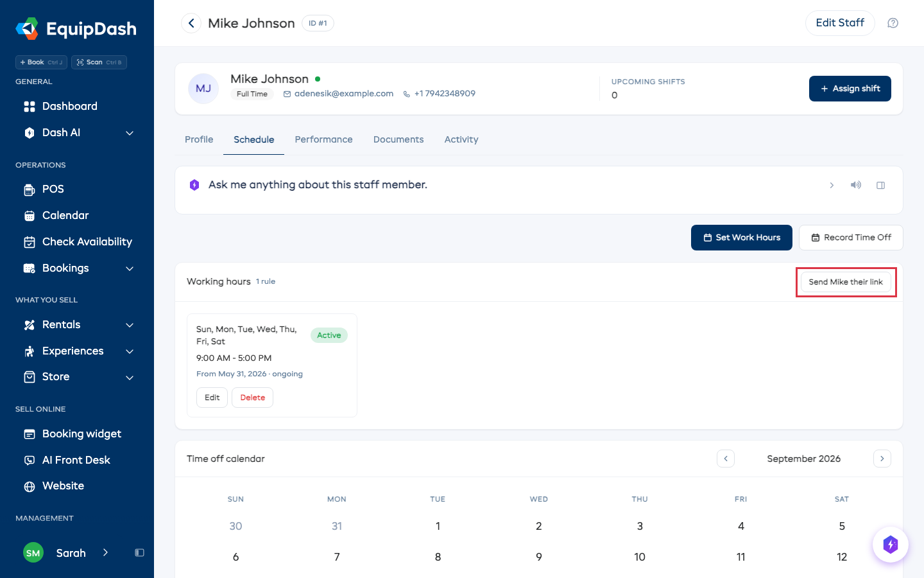Click the Assign shift button

pos(850,89)
